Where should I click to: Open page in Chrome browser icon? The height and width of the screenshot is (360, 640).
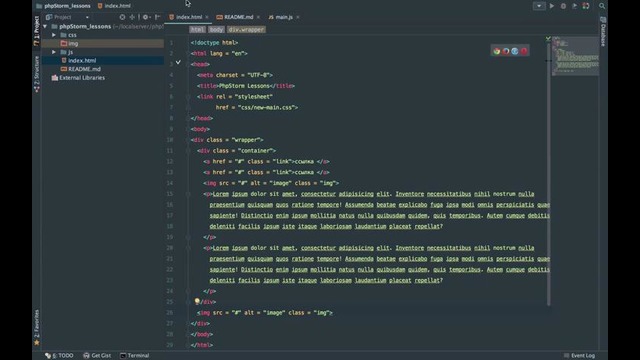[497, 51]
